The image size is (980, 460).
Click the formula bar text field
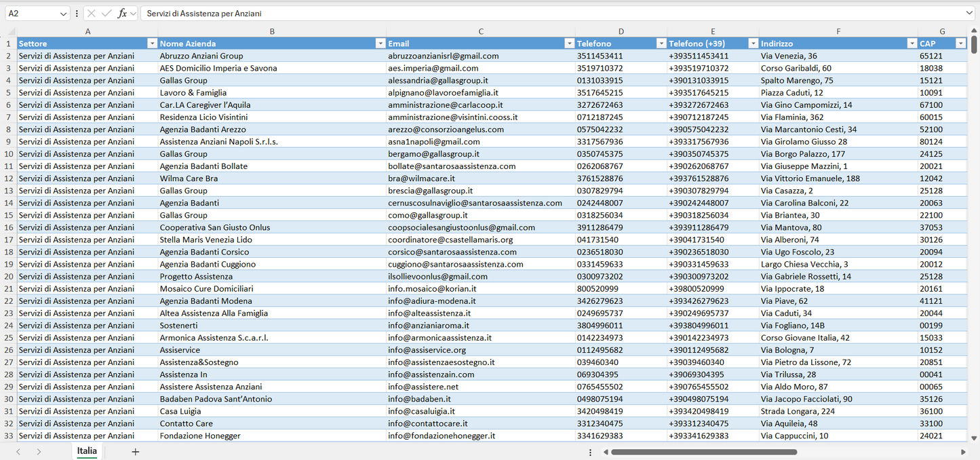(543, 14)
